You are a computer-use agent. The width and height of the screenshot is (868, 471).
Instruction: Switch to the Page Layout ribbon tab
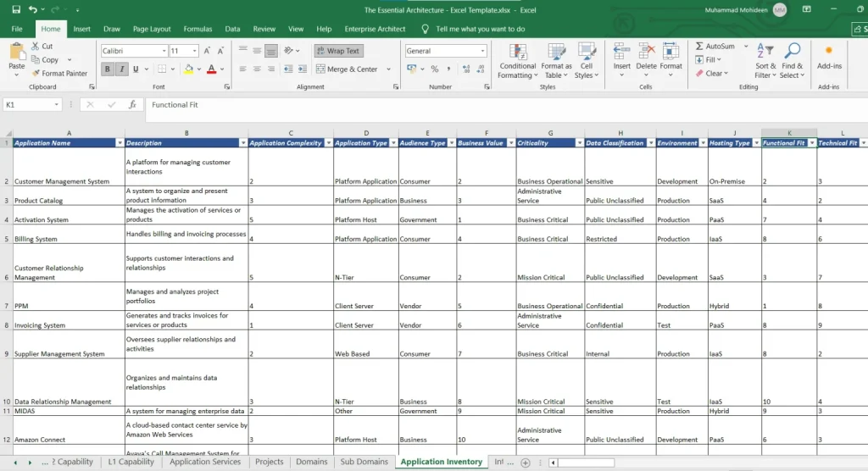(152, 29)
